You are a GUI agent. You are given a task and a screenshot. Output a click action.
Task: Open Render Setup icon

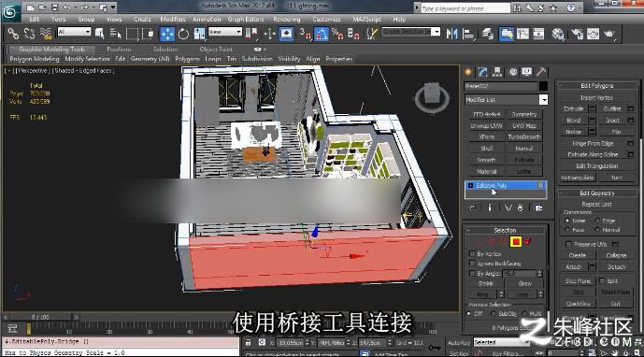tap(577, 34)
